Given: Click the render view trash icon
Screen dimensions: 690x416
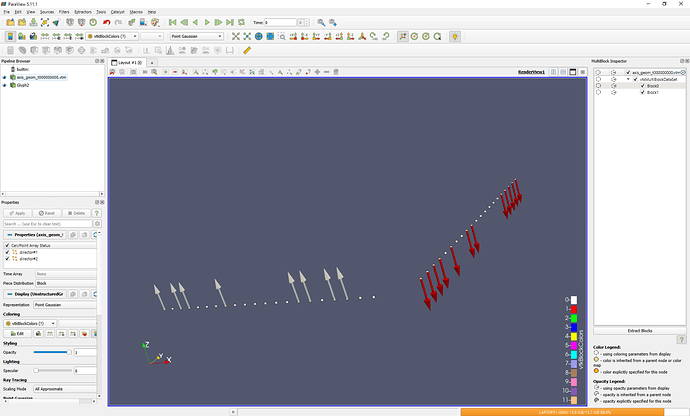Looking at the screenshot, I should [x=336, y=72].
